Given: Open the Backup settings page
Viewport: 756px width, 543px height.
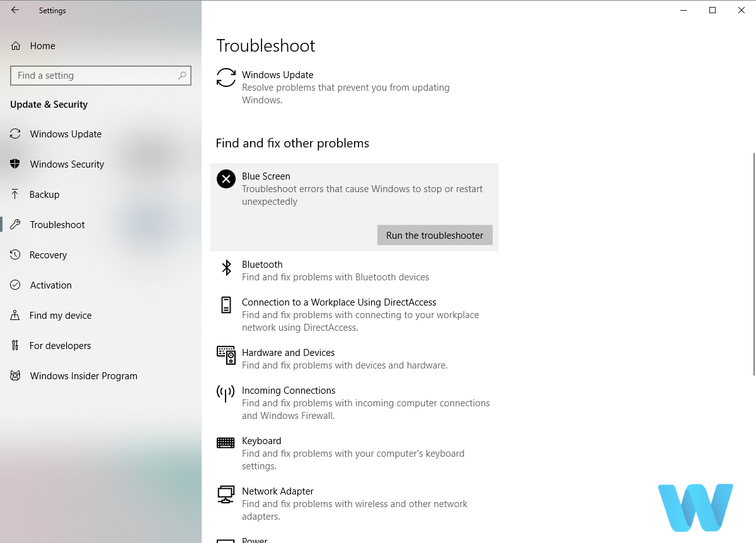Looking at the screenshot, I should coord(44,194).
